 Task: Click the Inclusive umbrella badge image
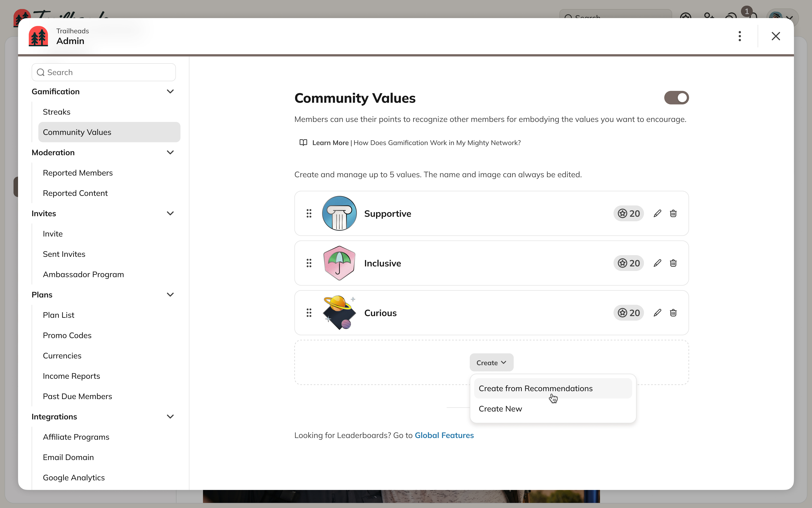tap(339, 263)
